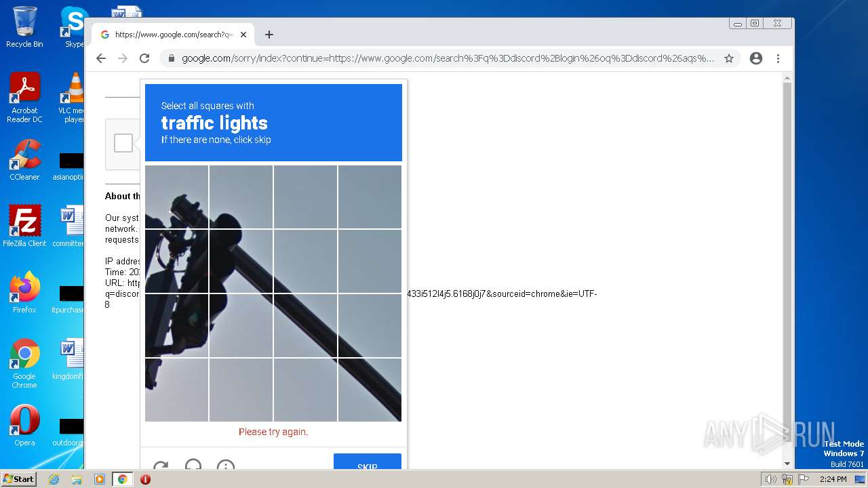The height and width of the screenshot is (488, 868).
Task: Switch to the audio challenge headphone icon
Action: (193, 466)
